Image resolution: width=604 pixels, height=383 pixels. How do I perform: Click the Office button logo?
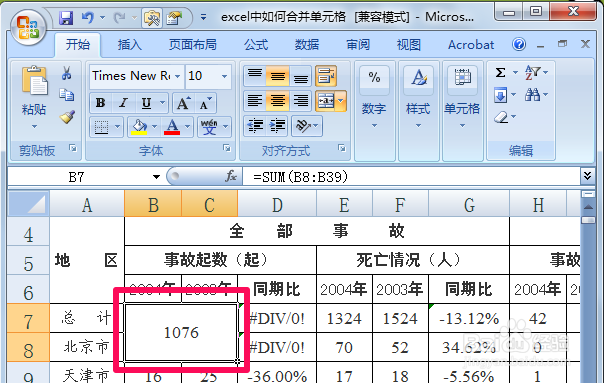coord(28,27)
